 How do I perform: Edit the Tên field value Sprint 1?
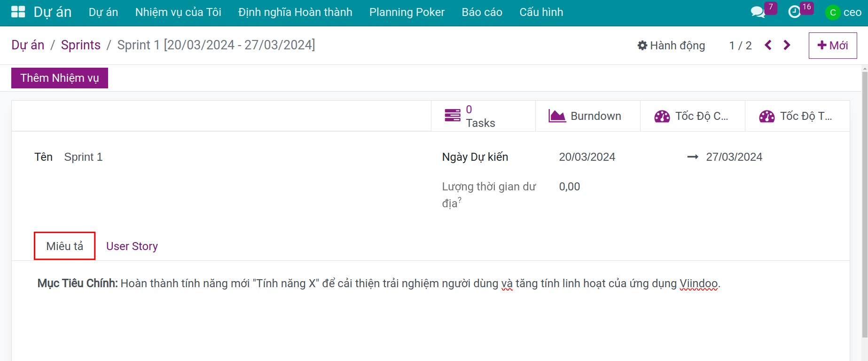(84, 157)
